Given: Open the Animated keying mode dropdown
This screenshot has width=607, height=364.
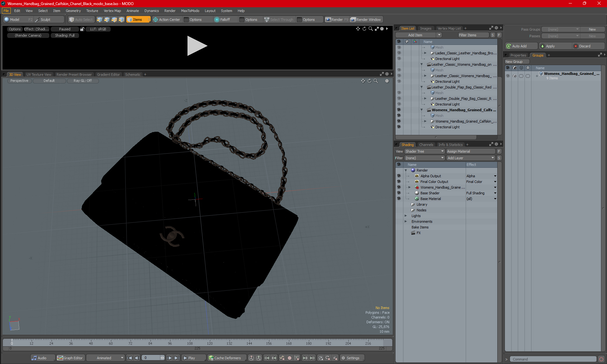Looking at the screenshot, I should click(105, 358).
